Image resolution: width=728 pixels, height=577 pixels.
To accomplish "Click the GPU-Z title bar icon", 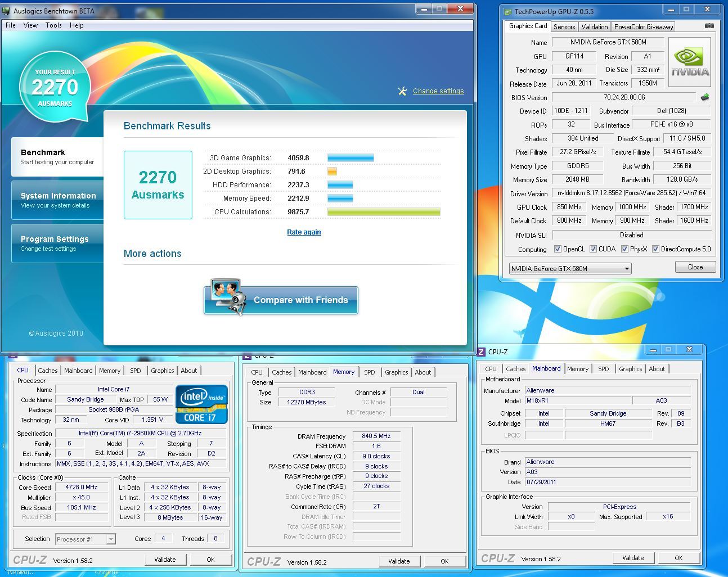I will coord(507,11).
